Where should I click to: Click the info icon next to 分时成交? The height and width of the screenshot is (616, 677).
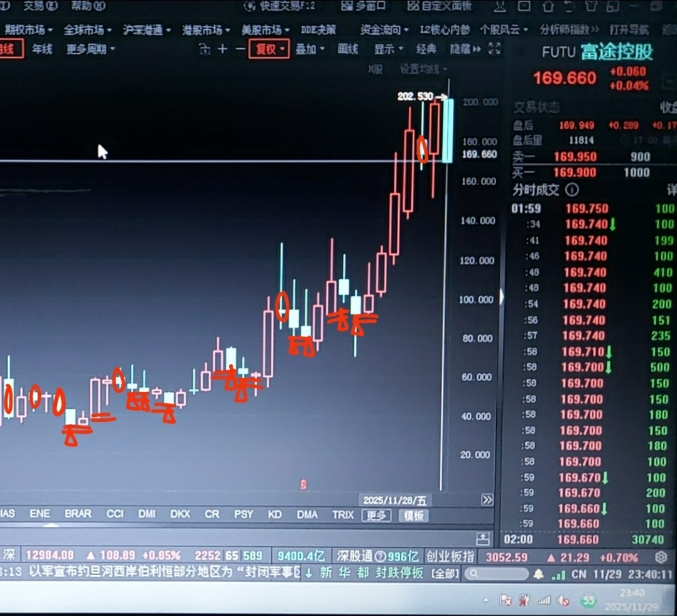(572, 190)
